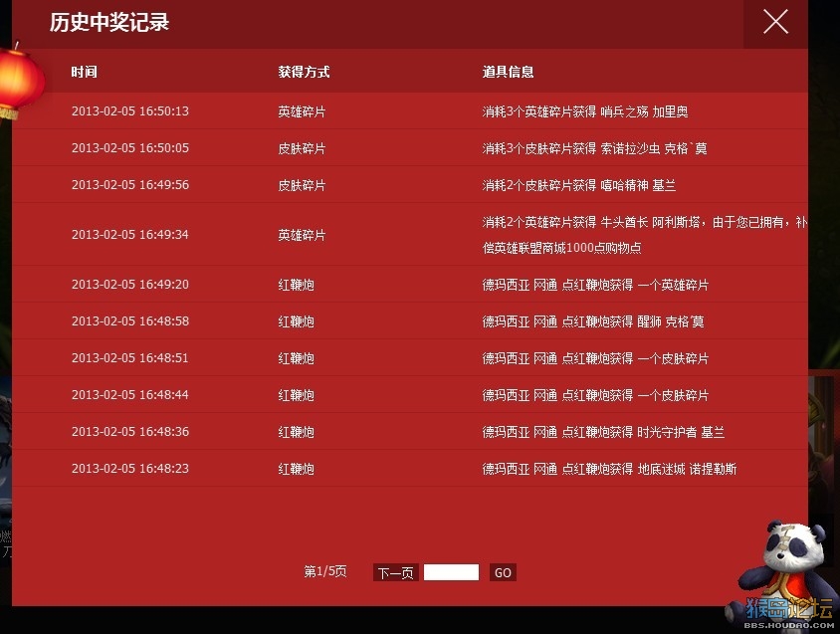The image size is (840, 634).
Task: Click timestamp 2013-02-05 16:48:58
Action: click(130, 321)
